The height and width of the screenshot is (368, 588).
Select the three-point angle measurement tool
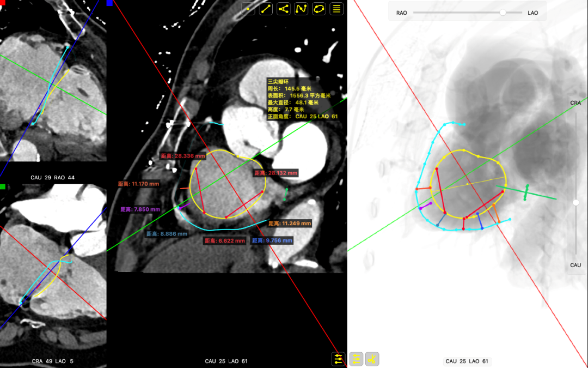pyautogui.click(x=284, y=9)
